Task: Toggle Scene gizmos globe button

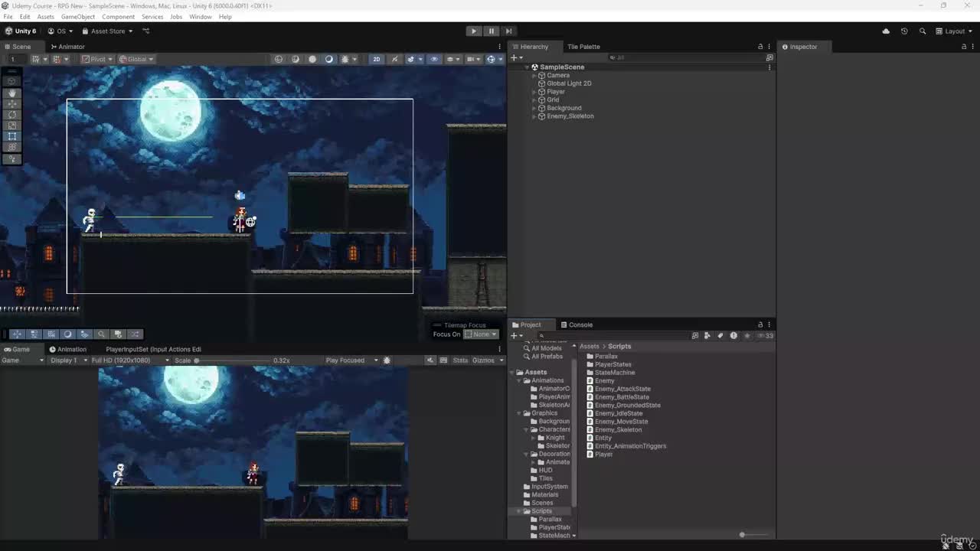Action: pos(492,59)
